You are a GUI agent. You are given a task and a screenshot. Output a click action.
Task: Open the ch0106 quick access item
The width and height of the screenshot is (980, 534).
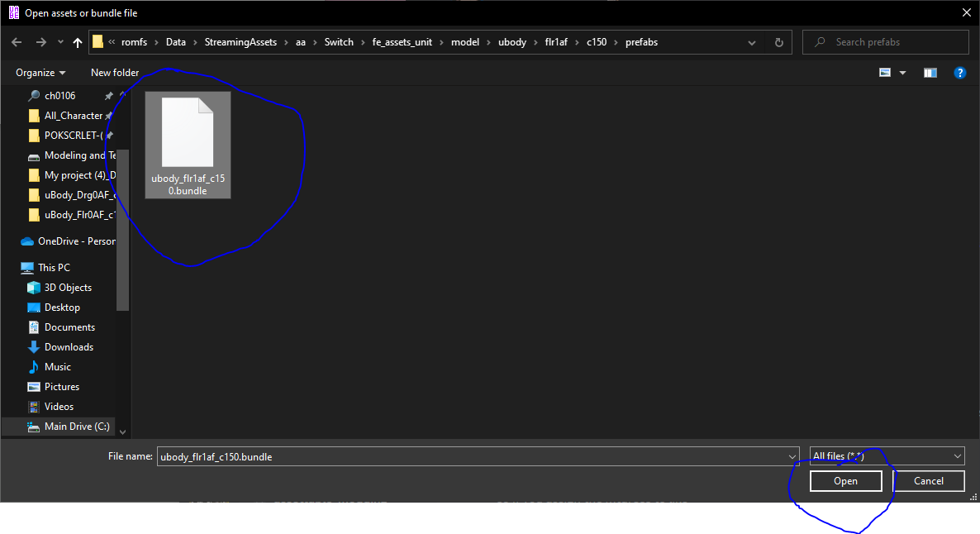coord(60,96)
